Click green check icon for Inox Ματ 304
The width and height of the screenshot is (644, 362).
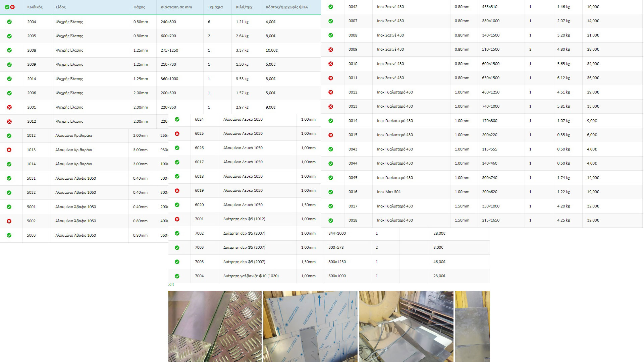(331, 192)
